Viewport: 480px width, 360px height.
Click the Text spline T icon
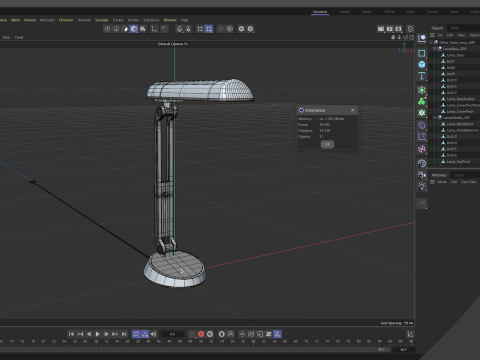(x=422, y=76)
